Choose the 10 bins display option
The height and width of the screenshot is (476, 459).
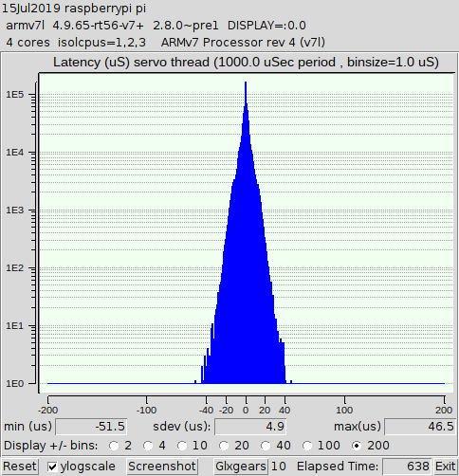[x=182, y=446]
